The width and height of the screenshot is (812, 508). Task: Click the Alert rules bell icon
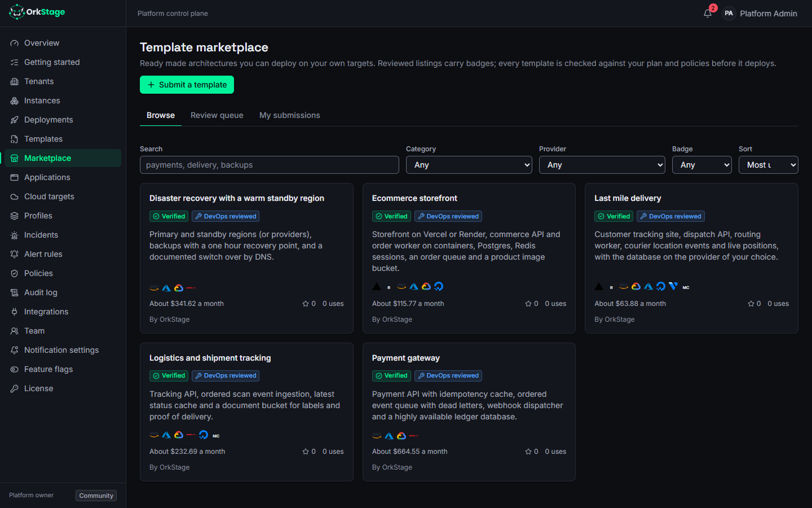pyautogui.click(x=15, y=254)
